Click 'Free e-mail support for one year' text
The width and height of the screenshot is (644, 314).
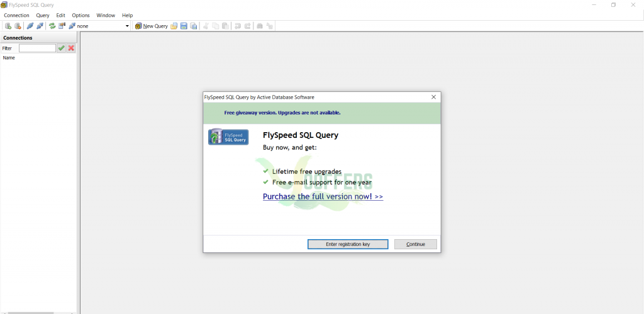323,182
